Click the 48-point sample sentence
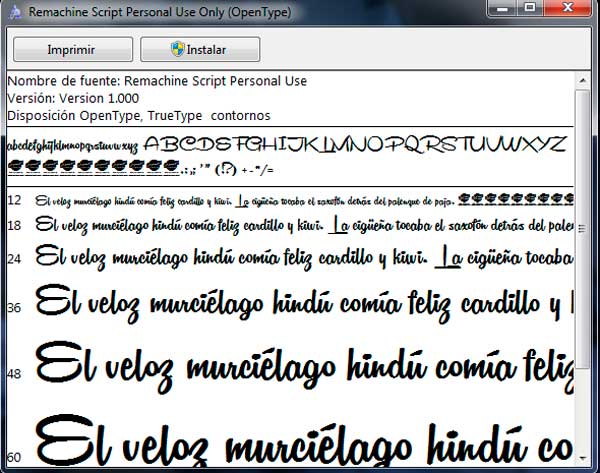 (x=305, y=368)
